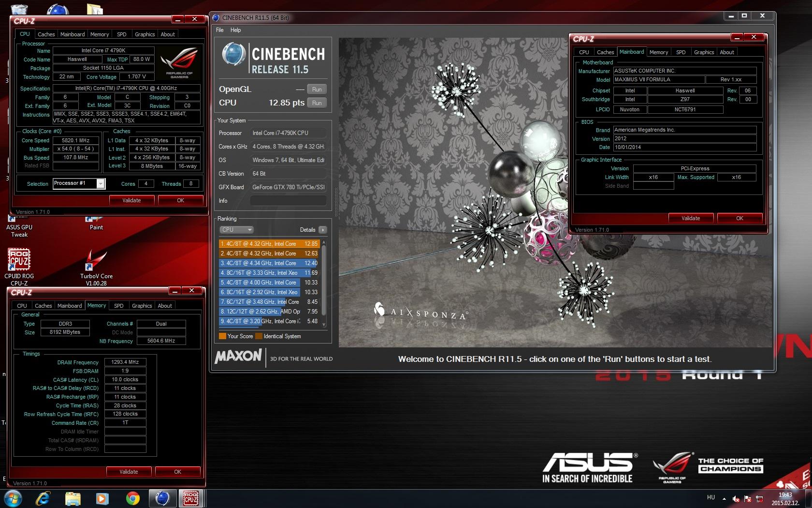The height and width of the screenshot is (508, 812).
Task: Open the Recycle Bin desktop icon
Action: coord(19,9)
